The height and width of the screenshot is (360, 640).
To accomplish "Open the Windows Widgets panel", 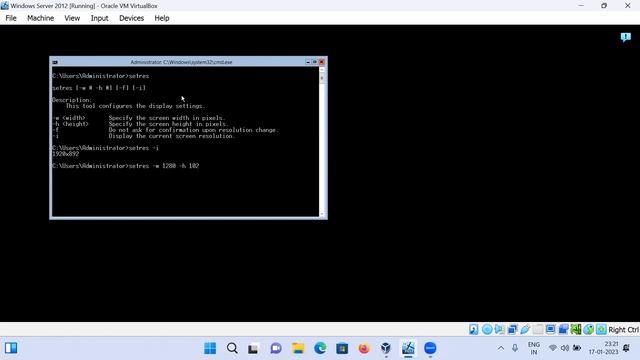I will pyautogui.click(x=11, y=348).
